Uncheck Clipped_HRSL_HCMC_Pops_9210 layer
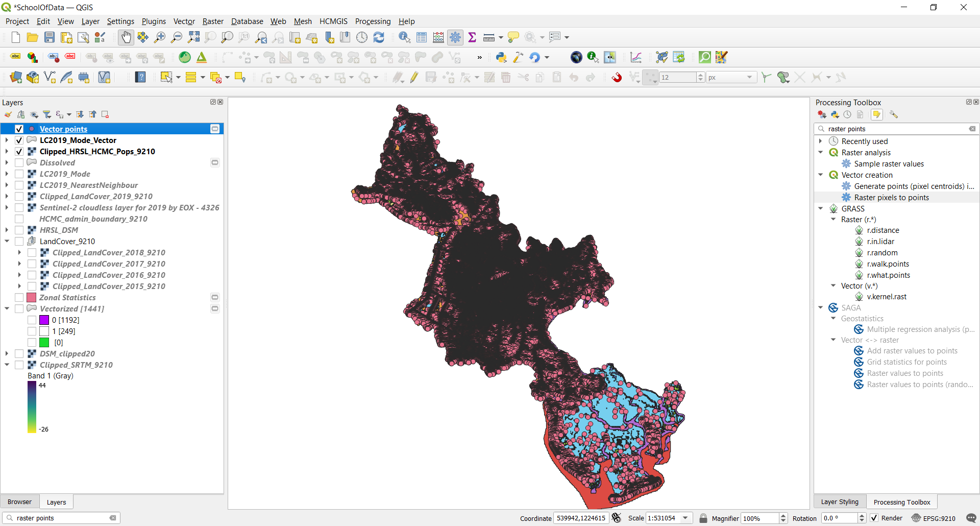Viewport: 980px width, 526px height. coord(19,152)
